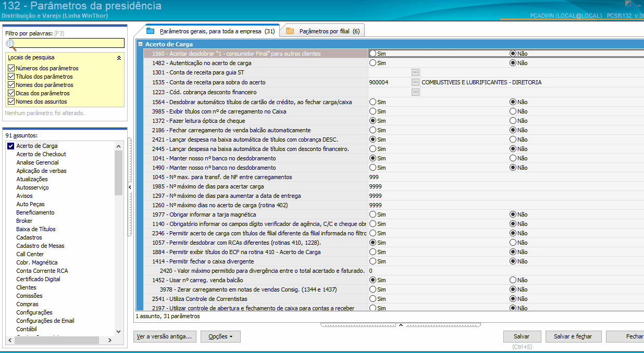Collapse the Locais de pesquisa panel chevron
The image size is (644, 353).
pyautogui.click(x=119, y=58)
